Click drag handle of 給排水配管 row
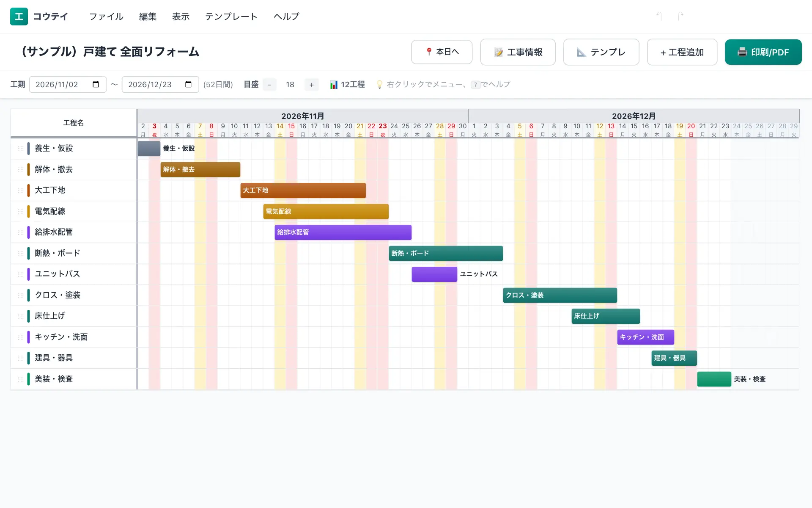 point(20,232)
